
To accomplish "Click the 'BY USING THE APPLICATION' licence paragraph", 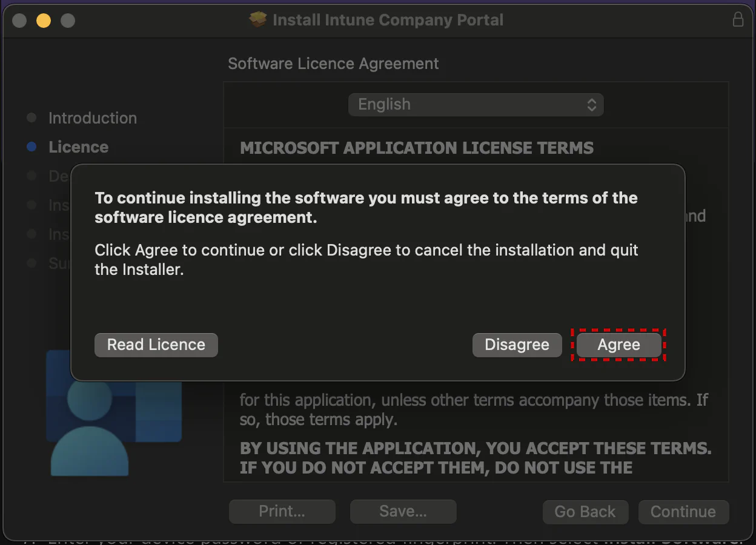I will (x=476, y=458).
